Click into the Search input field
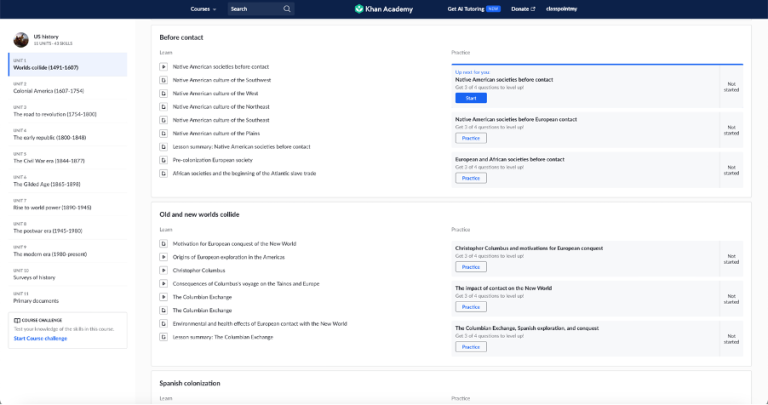 pos(255,9)
